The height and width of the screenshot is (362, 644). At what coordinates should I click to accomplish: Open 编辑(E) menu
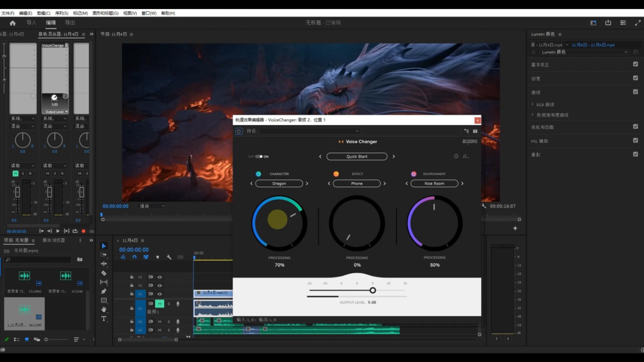tap(25, 13)
